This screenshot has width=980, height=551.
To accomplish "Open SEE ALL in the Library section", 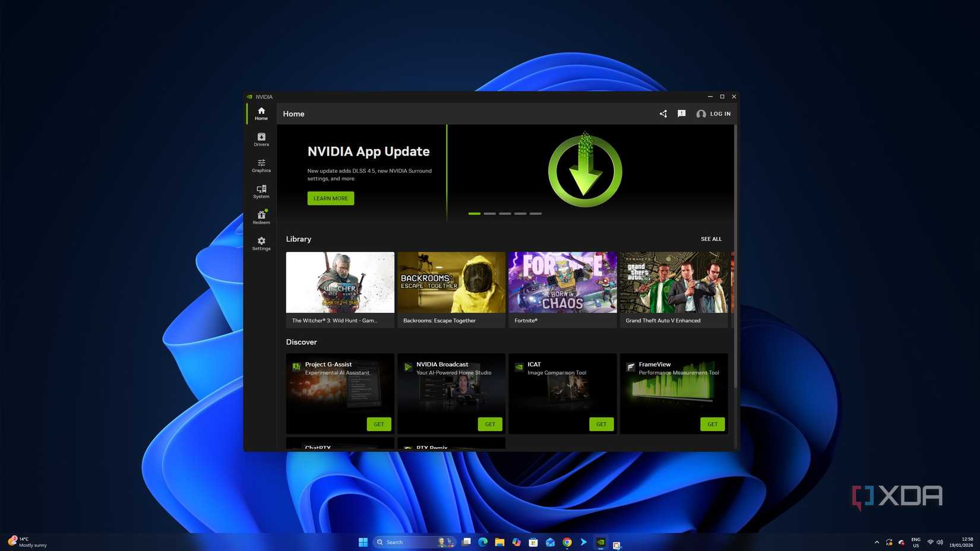I will (711, 239).
